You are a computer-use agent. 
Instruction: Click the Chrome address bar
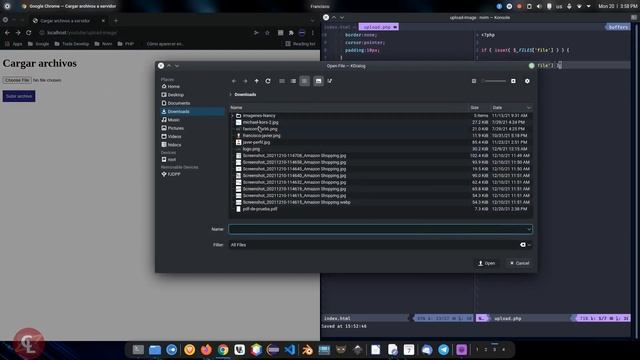coord(143,33)
